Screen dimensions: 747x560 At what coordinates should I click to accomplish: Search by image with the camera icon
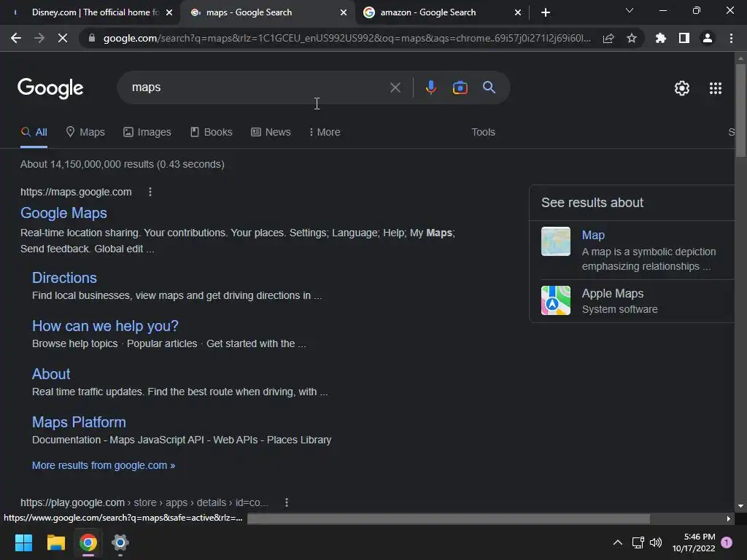point(460,87)
